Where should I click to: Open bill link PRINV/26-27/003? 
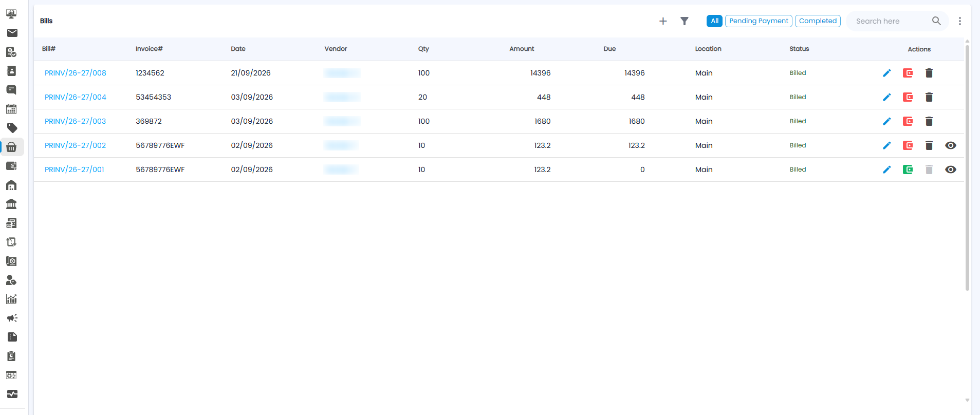(76, 121)
